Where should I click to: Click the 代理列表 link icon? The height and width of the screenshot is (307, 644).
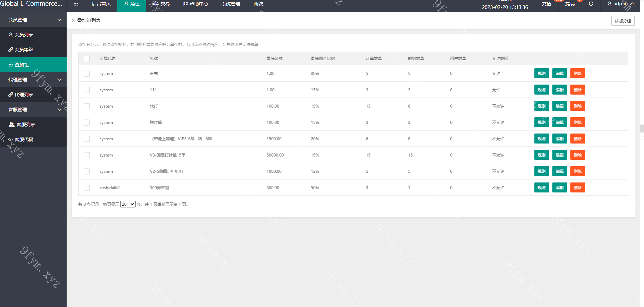coord(11,95)
